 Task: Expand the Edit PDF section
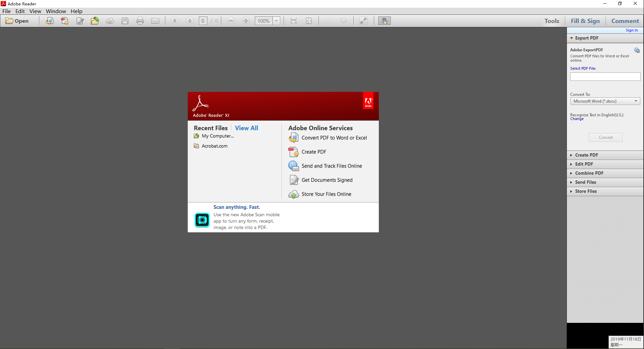[605, 164]
